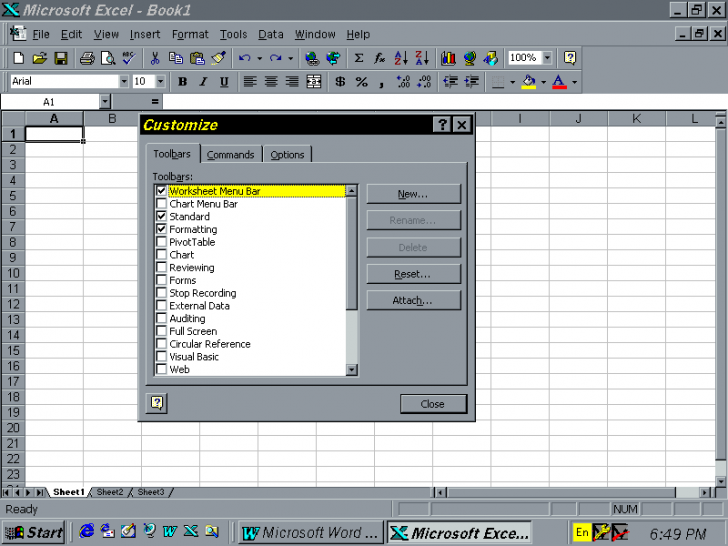Open the Borders dropdown arrow
Image resolution: width=728 pixels, height=546 pixels.
[x=513, y=82]
